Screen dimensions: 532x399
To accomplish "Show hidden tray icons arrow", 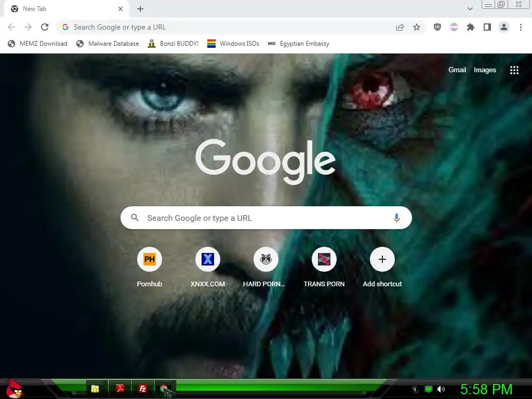I will coord(415,390).
